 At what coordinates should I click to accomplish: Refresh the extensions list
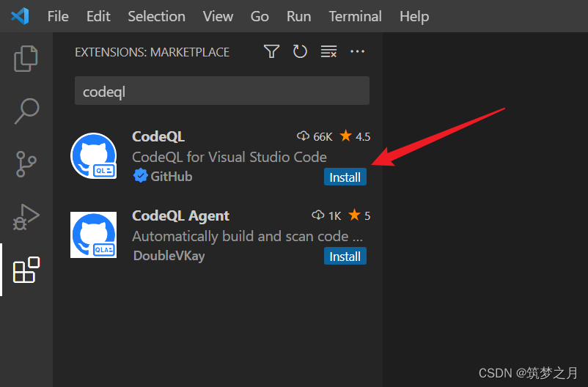tap(300, 52)
